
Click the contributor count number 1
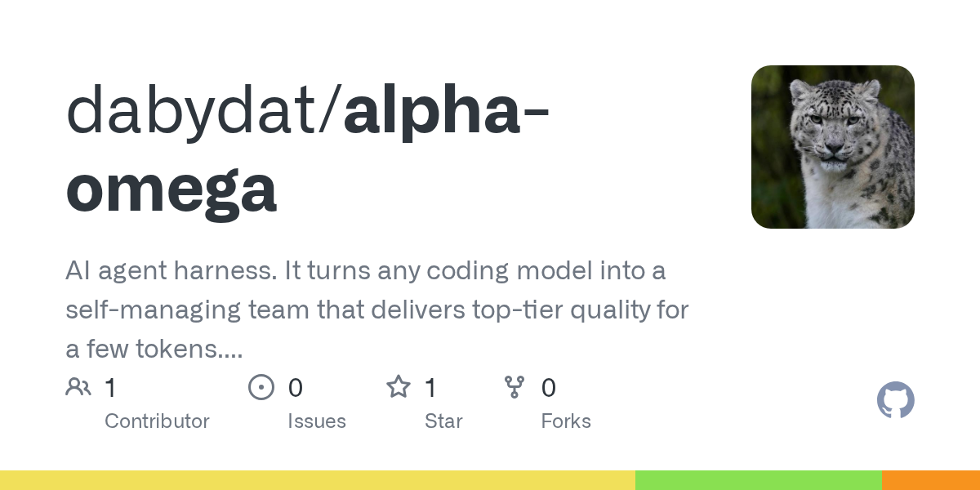[110, 388]
